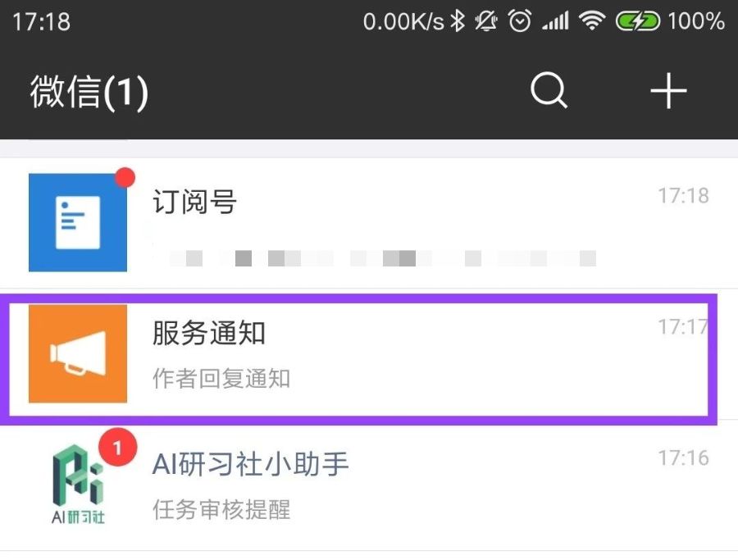Open the 服务通知 chat entry
The image size is (738, 560).
(410, 353)
